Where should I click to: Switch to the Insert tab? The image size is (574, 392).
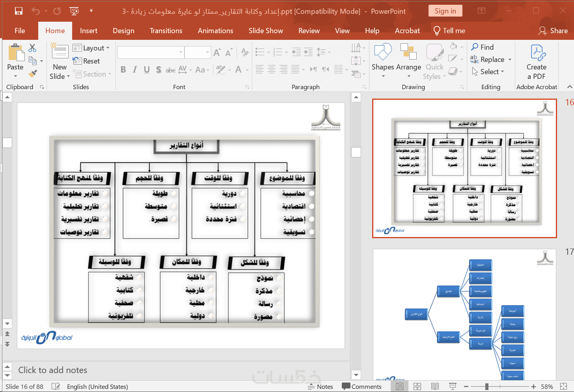tap(89, 31)
